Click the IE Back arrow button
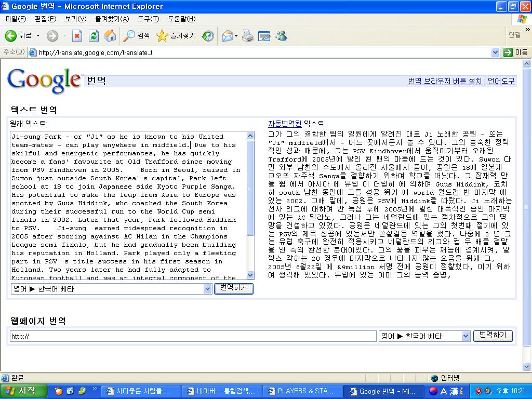The image size is (532, 399). pos(11,36)
